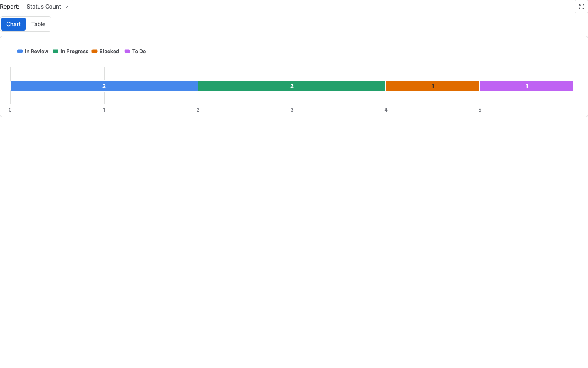Screen dimensions: 588x368
Task: Click the 'Report:' label text
Action: click(x=10, y=7)
